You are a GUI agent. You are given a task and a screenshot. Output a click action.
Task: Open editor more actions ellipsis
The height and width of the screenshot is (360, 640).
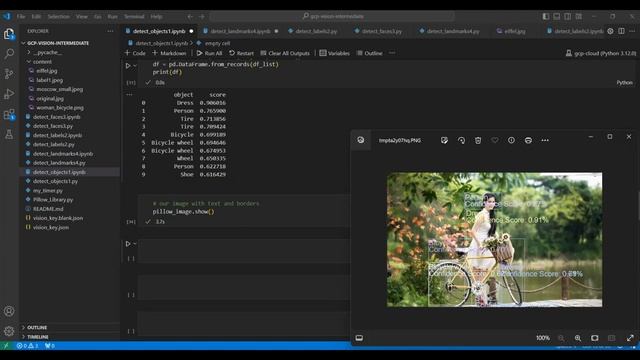(x=632, y=31)
